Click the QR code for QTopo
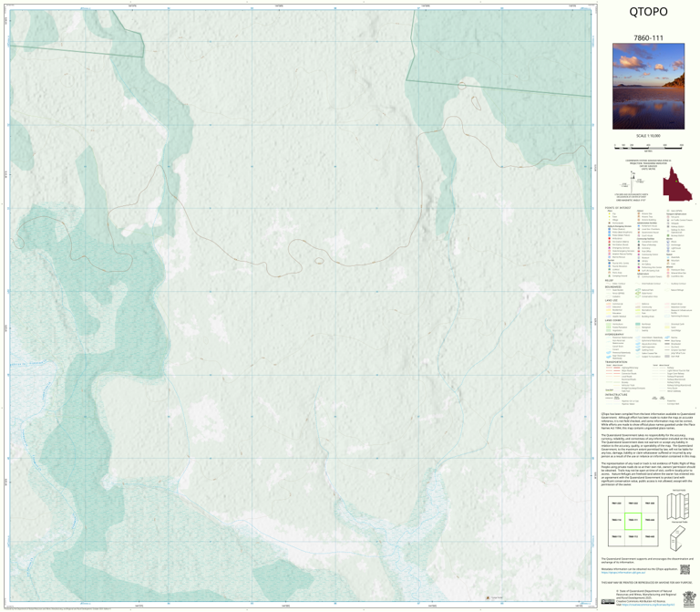The width and height of the screenshot is (700, 612). pyautogui.click(x=685, y=569)
